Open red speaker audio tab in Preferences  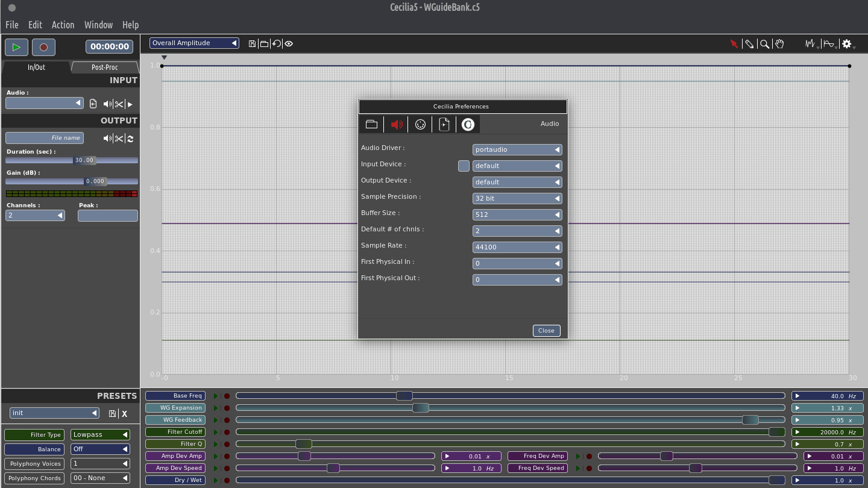(396, 124)
